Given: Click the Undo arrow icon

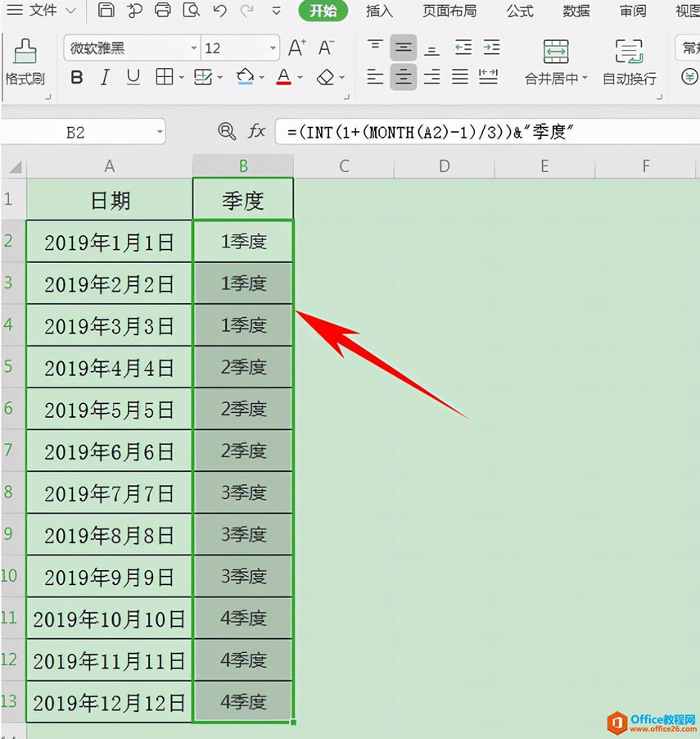Looking at the screenshot, I should [x=219, y=11].
